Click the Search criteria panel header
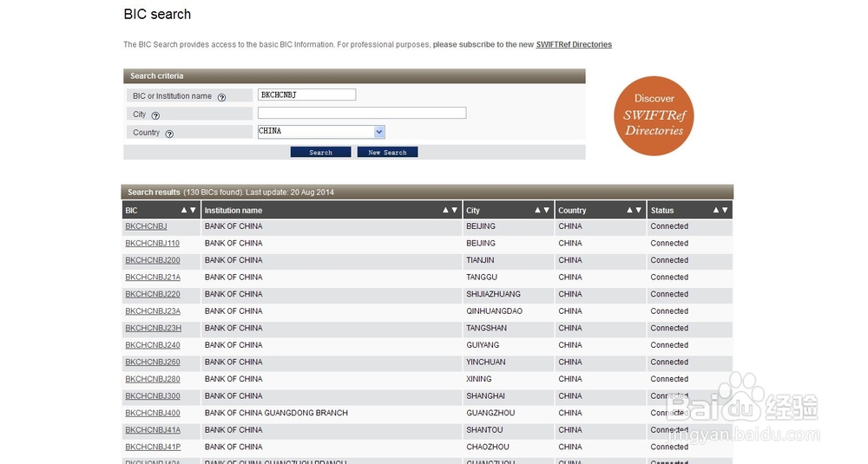Screen dimensions: 868x464 tap(354, 75)
